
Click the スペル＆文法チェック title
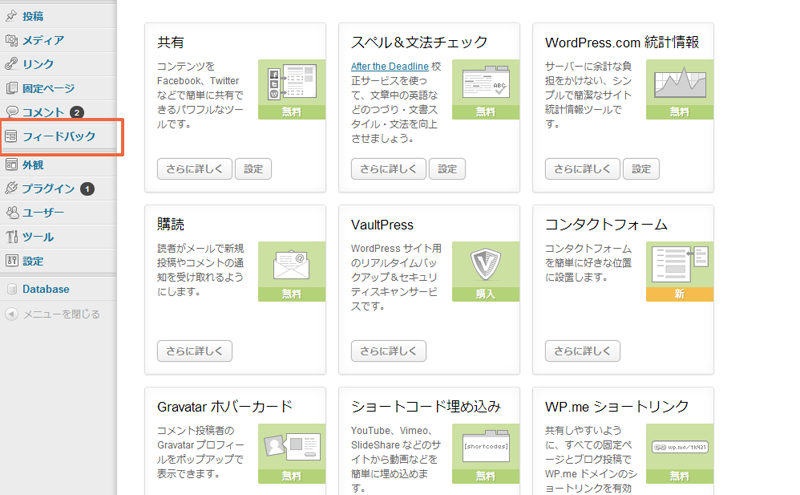point(419,42)
